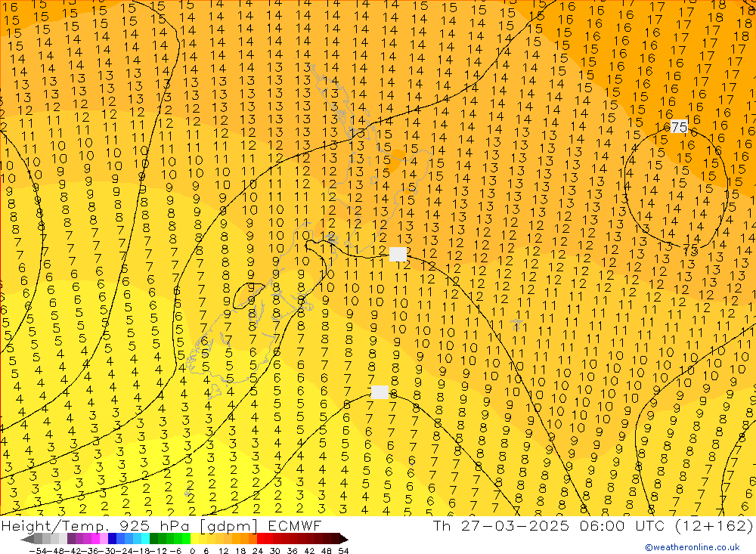The image size is (756, 554).
Task: Pick the bright red swatch above 24
Action: pyautogui.click(x=261, y=539)
